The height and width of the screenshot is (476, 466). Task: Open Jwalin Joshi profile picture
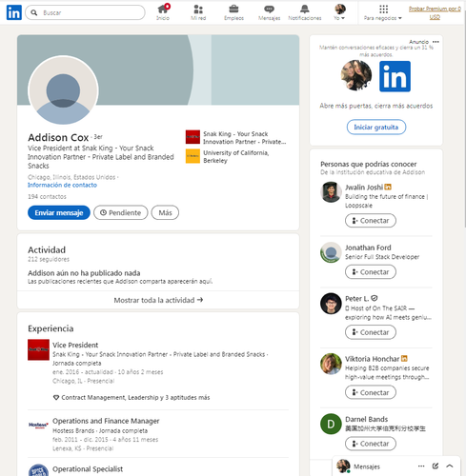(331, 192)
